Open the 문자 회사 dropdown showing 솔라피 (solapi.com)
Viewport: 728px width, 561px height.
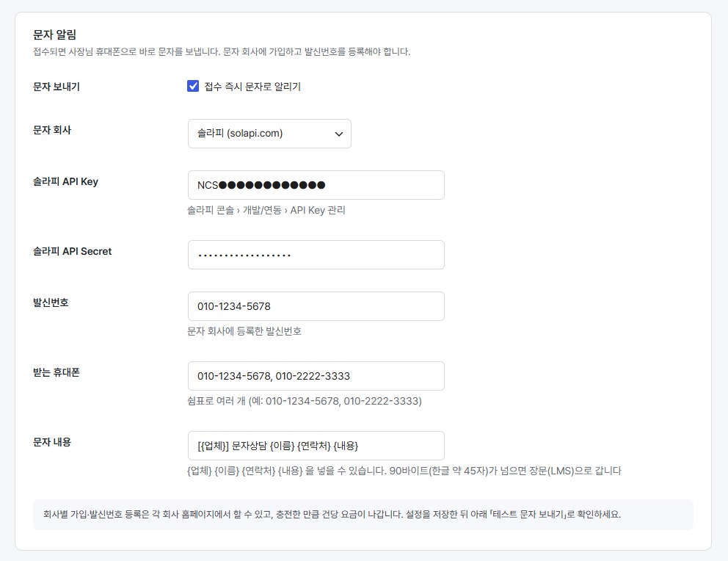coord(269,134)
